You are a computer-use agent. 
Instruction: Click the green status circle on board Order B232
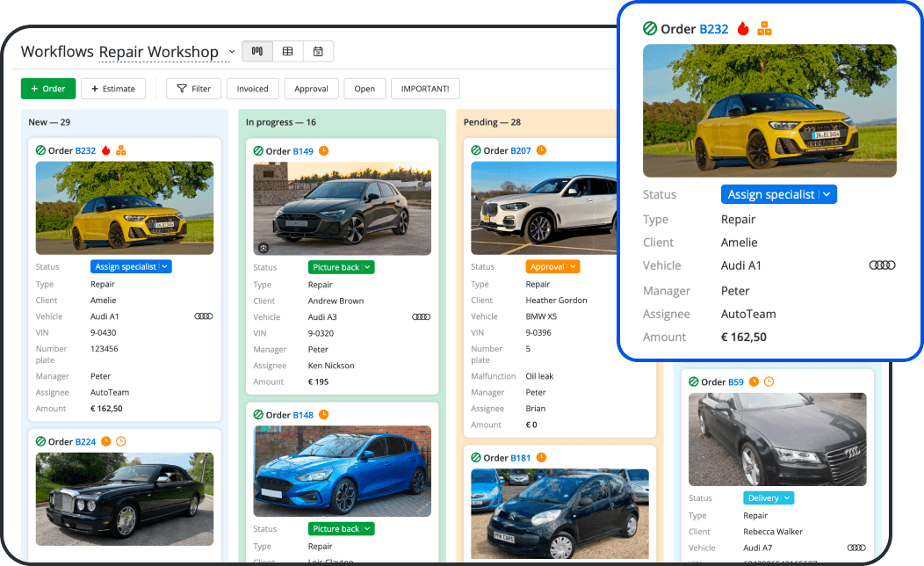tap(40, 150)
